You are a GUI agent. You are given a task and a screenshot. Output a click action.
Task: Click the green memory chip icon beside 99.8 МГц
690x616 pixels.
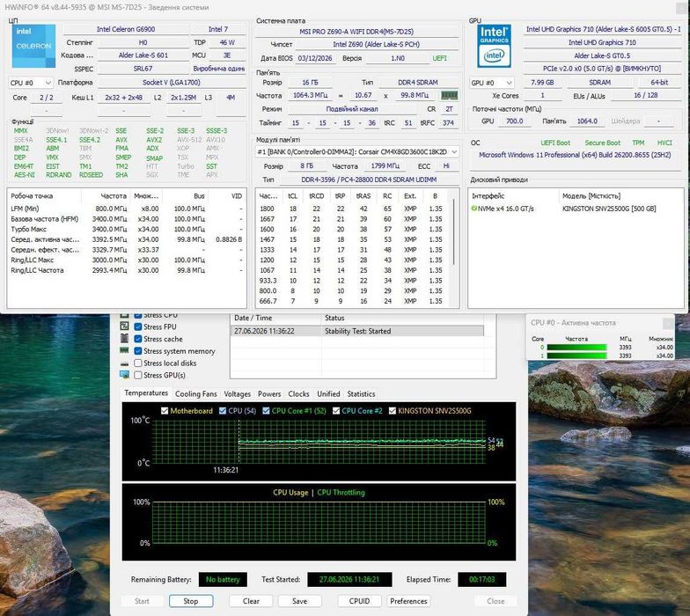click(x=449, y=95)
